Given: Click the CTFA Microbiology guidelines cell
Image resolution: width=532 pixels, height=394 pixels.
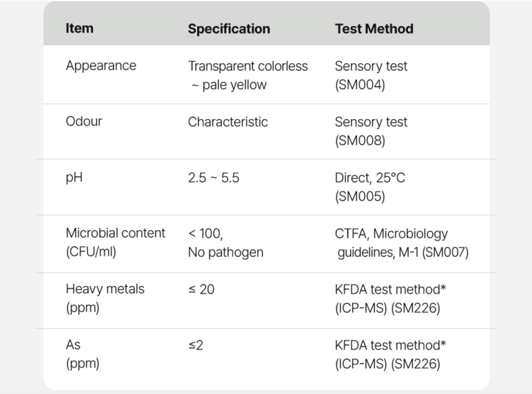Looking at the screenshot, I should coord(401,243).
